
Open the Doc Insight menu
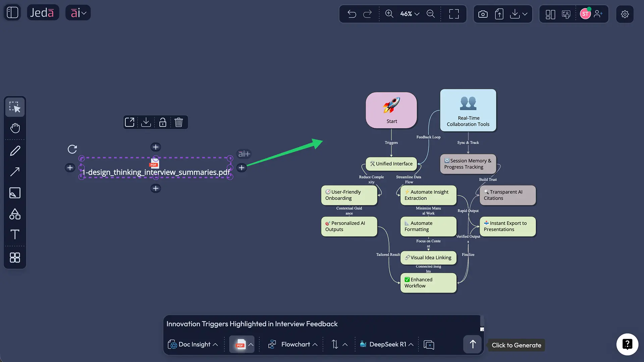tap(193, 344)
